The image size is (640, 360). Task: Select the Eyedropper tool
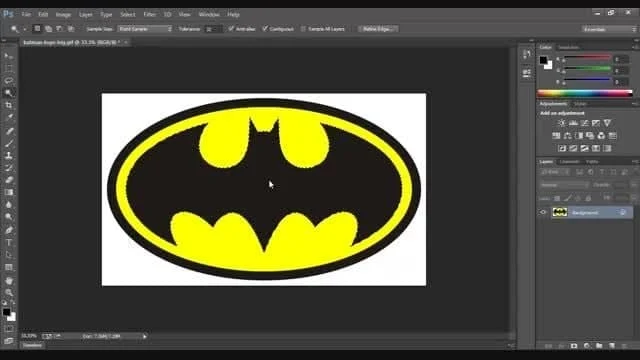coord(9,117)
